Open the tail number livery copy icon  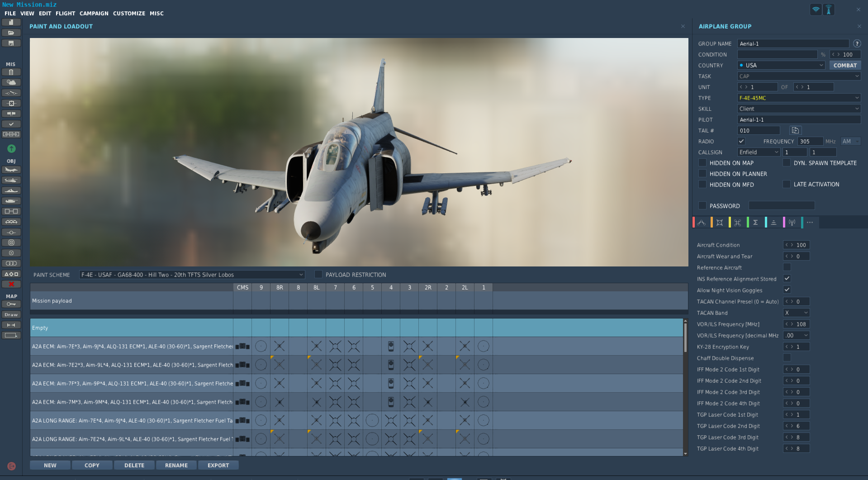795,130
